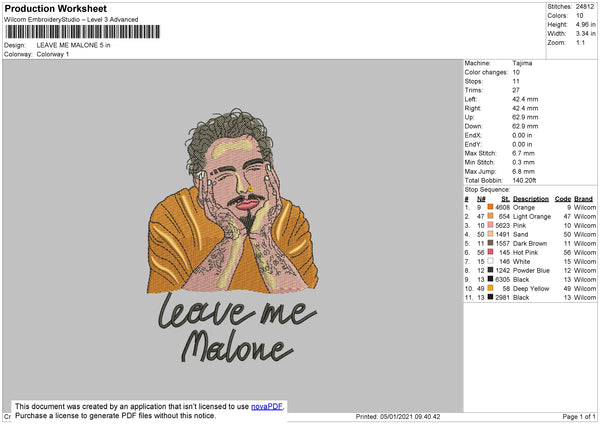Screen dimensions: 600x424
Task: Click the stitches count '24812'
Action: [x=585, y=7]
